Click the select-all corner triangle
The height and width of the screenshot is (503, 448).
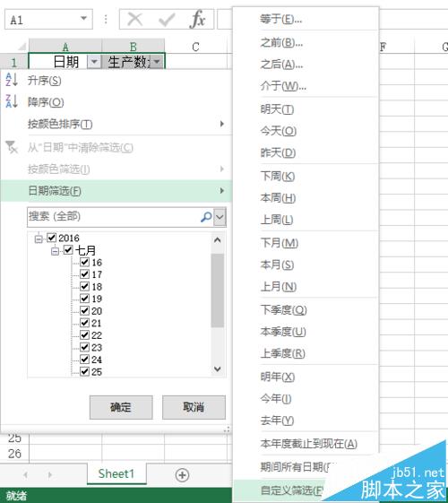click(22, 48)
